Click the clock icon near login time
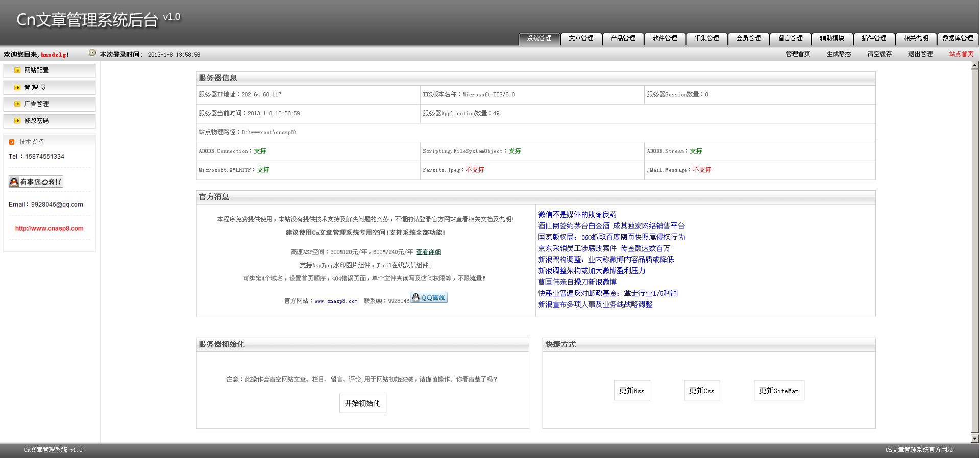The width and height of the screenshot is (980, 458). click(x=92, y=53)
